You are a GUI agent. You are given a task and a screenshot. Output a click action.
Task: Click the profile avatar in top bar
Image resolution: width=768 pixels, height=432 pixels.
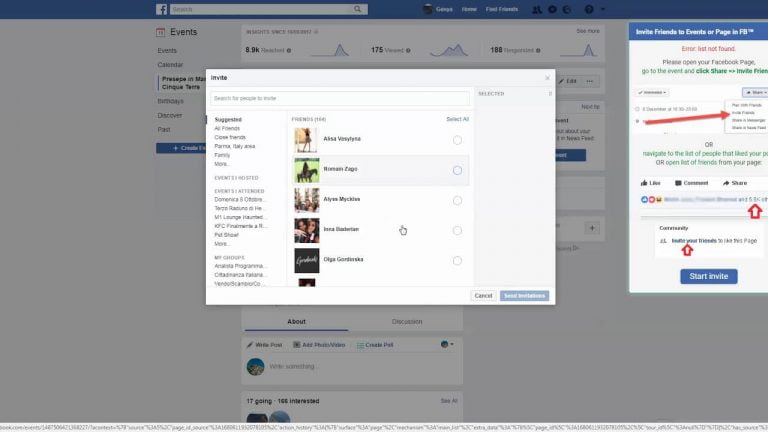click(428, 9)
